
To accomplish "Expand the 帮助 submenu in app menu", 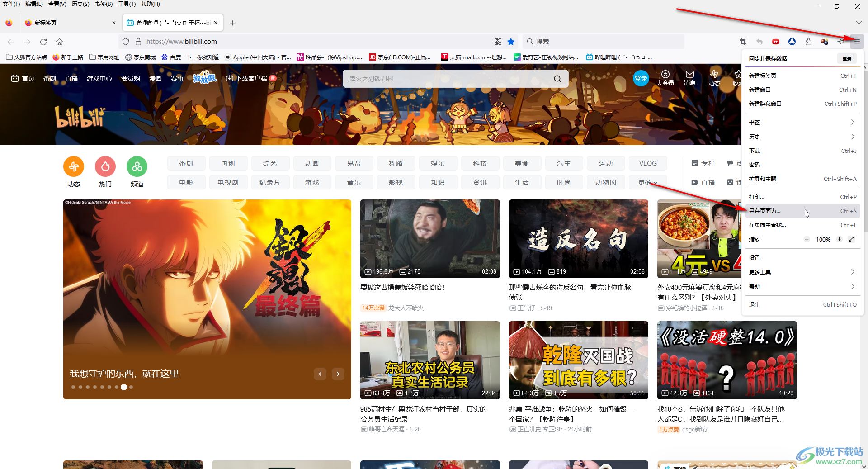I will coord(802,286).
